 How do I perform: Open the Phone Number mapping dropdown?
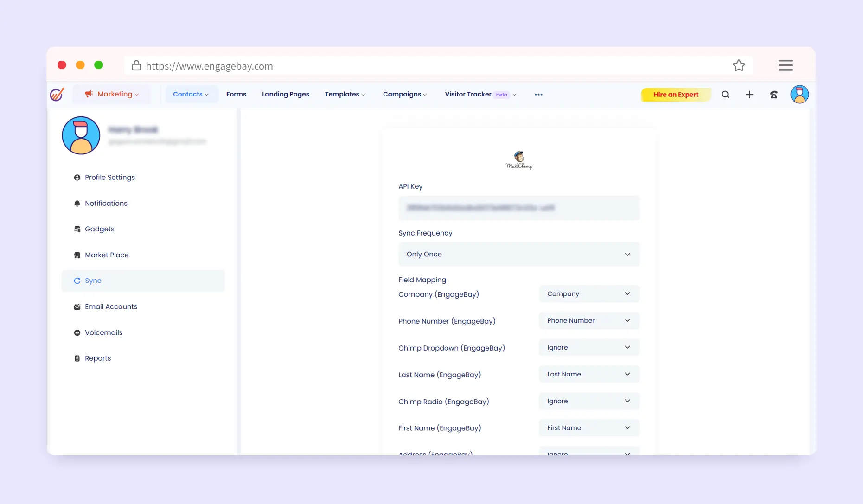point(589,320)
